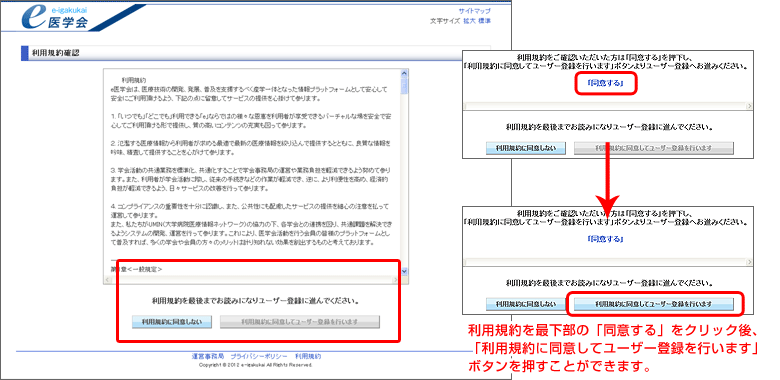This screenshot has height=380, width=780.
Task: Click scroll-right arrow in upper example panel
Action: [749, 106]
